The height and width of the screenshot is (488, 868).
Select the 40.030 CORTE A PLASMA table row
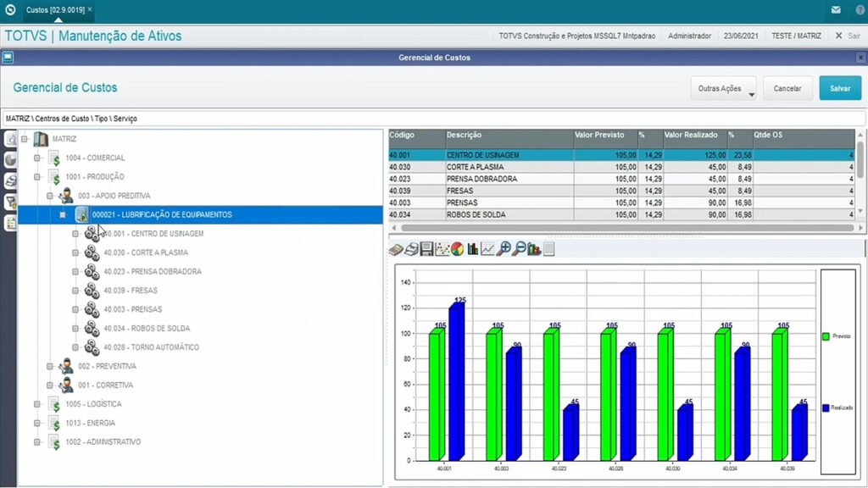coord(621,167)
